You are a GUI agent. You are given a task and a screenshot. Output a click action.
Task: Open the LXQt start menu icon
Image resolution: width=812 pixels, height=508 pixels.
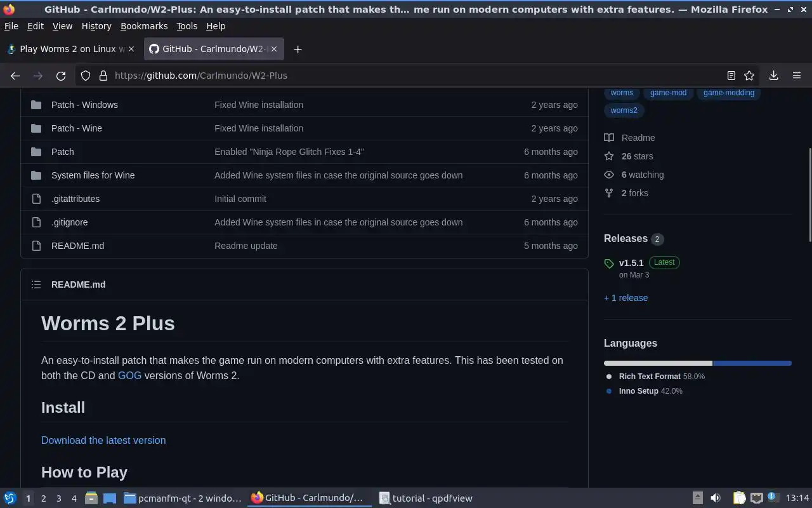click(10, 498)
